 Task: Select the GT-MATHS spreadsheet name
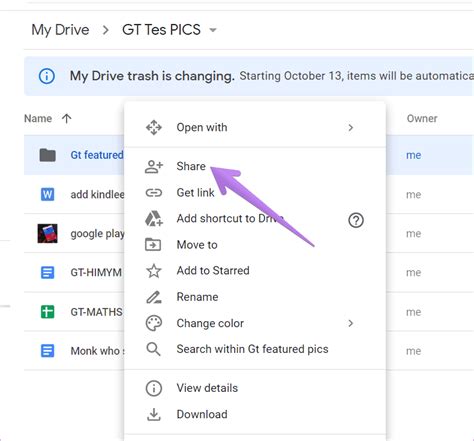click(x=96, y=312)
